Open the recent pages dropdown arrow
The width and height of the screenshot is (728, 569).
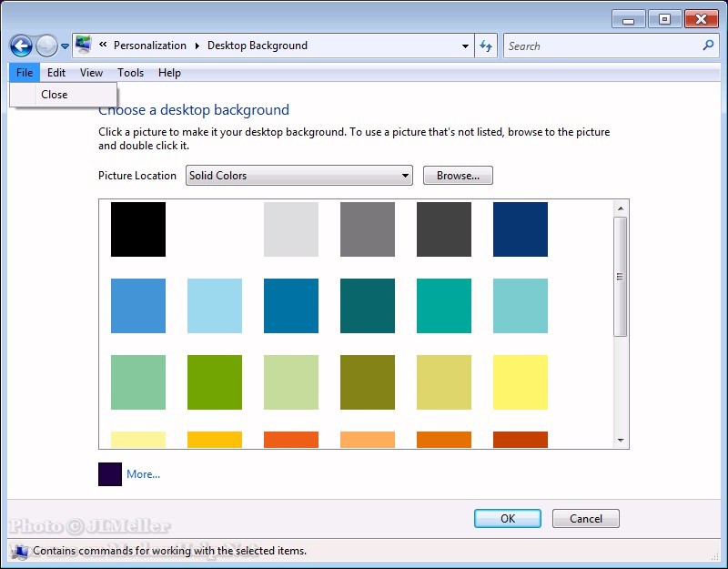65,46
